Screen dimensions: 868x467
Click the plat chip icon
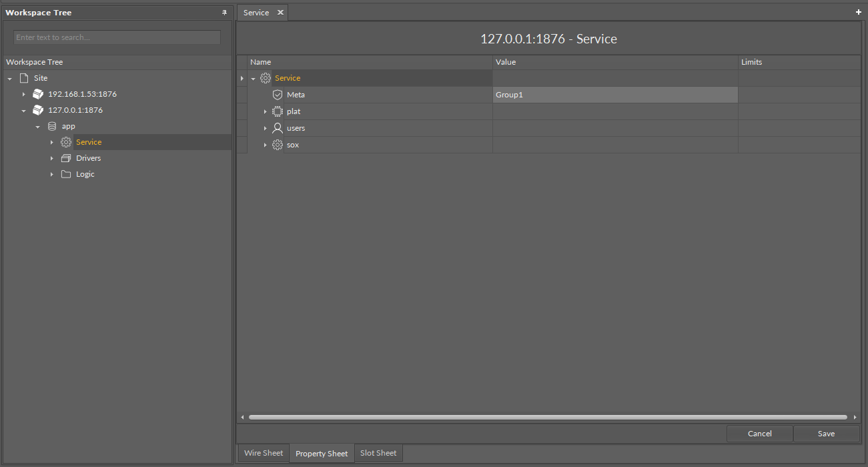(x=278, y=111)
